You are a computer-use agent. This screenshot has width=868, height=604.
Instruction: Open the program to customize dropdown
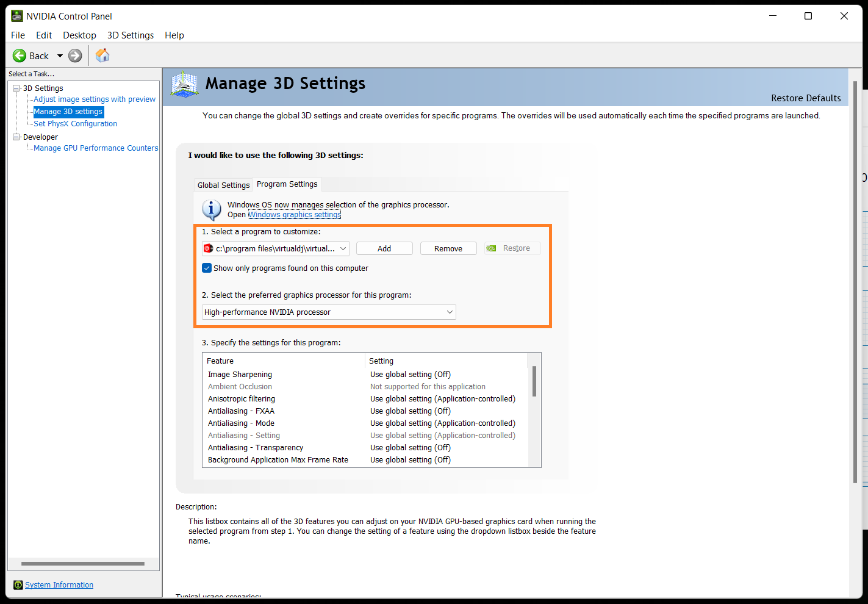click(276, 248)
